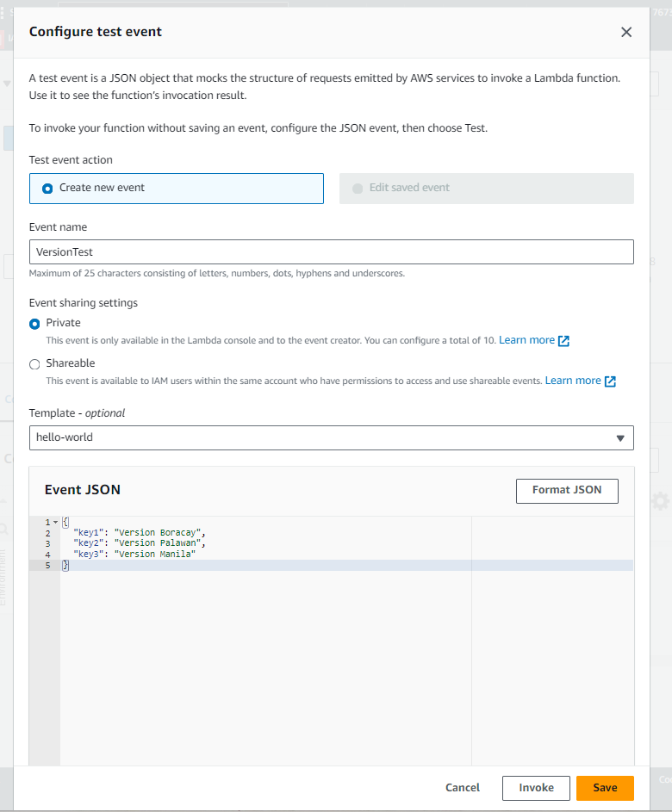Click the Template dropdown arrow
The height and width of the screenshot is (812, 672).
pyautogui.click(x=620, y=438)
